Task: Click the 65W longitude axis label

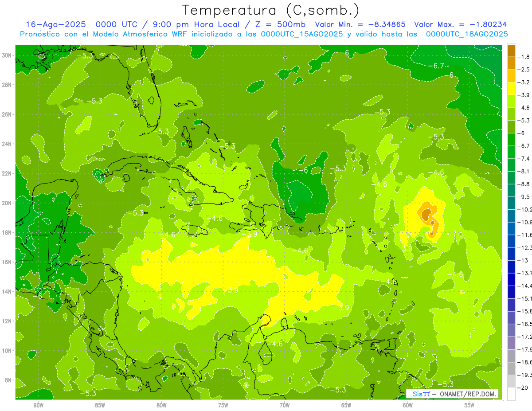Action: tap(346, 405)
